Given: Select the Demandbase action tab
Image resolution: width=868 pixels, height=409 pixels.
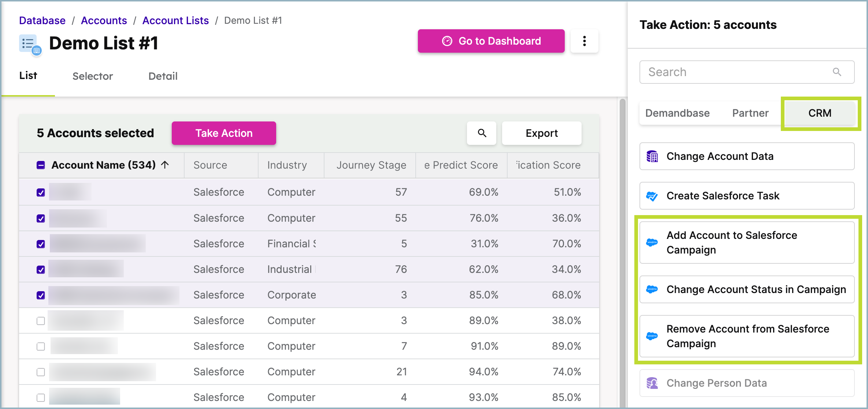Looking at the screenshot, I should click(677, 113).
